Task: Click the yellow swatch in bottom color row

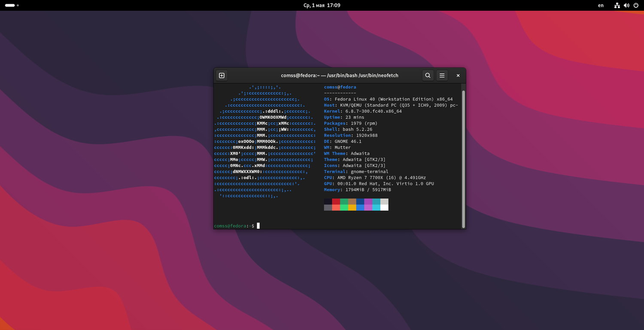Action: click(352, 208)
